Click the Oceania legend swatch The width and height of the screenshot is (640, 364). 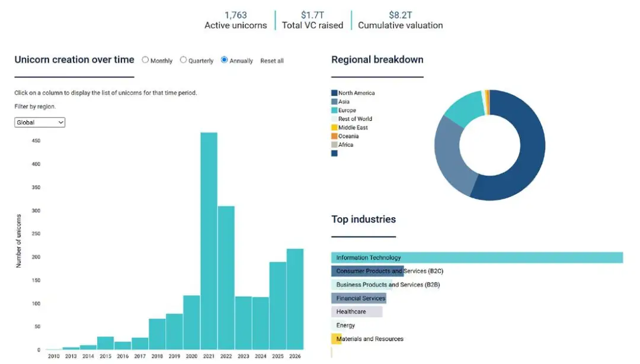pyautogui.click(x=334, y=136)
